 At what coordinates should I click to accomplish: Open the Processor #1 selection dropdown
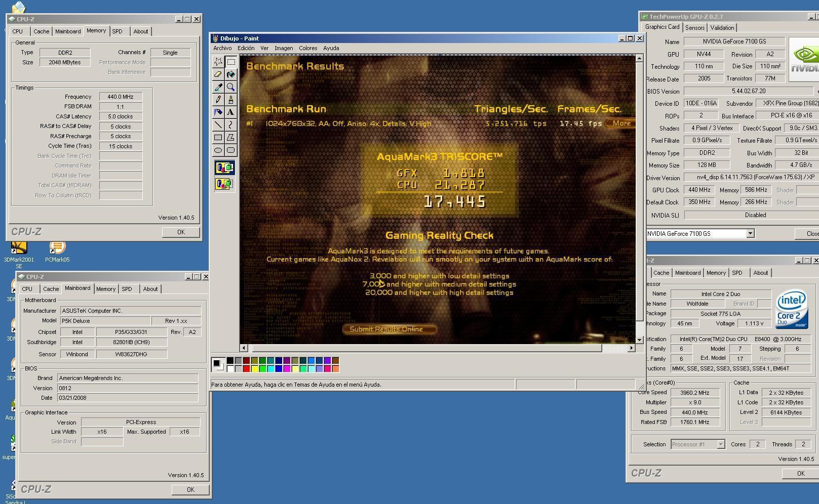pos(721,444)
